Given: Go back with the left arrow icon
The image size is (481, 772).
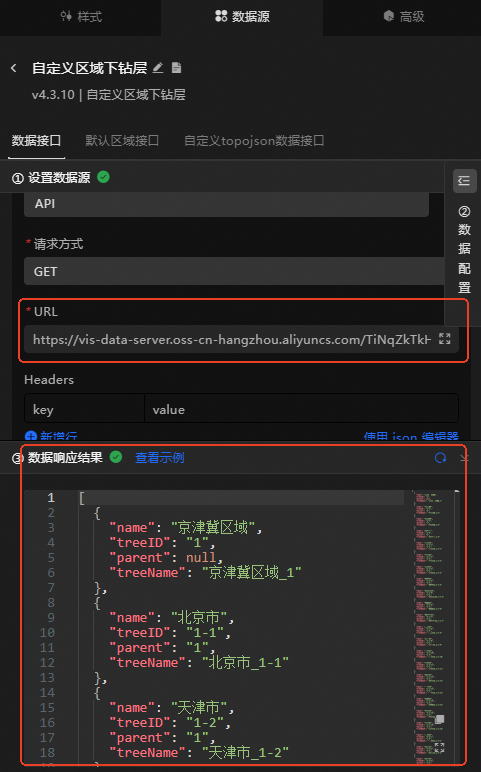Looking at the screenshot, I should coord(14,68).
